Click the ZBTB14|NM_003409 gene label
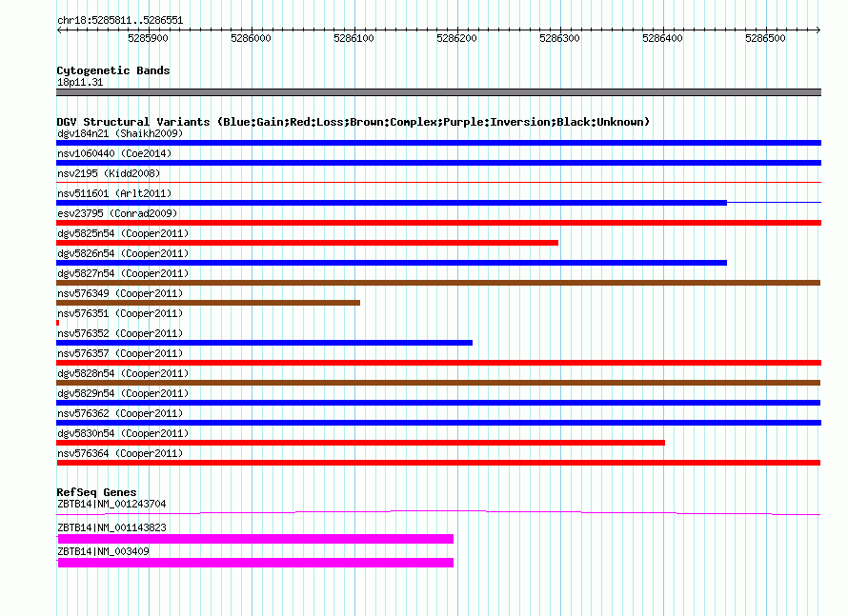The image size is (848, 616). (x=103, y=551)
